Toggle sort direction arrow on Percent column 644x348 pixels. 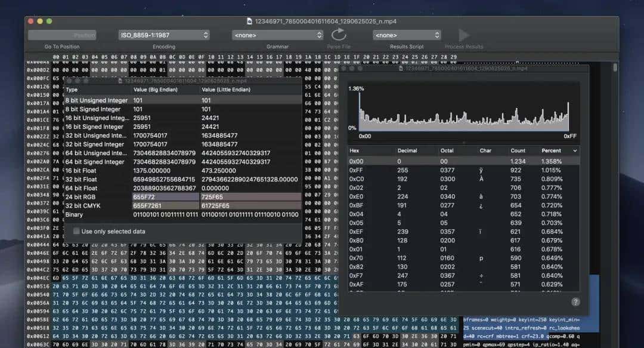[575, 151]
